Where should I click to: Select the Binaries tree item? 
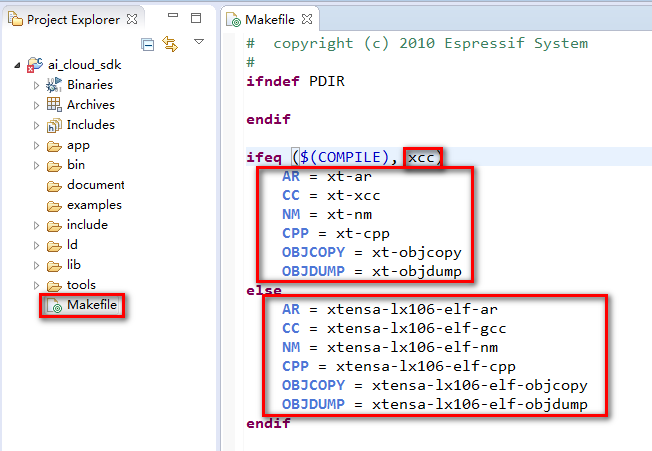(x=90, y=85)
